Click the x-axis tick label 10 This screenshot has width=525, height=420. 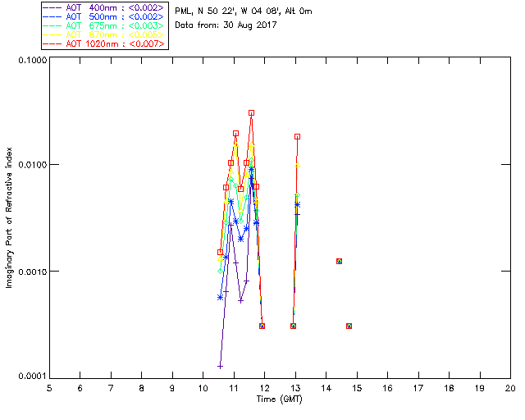[x=203, y=388]
